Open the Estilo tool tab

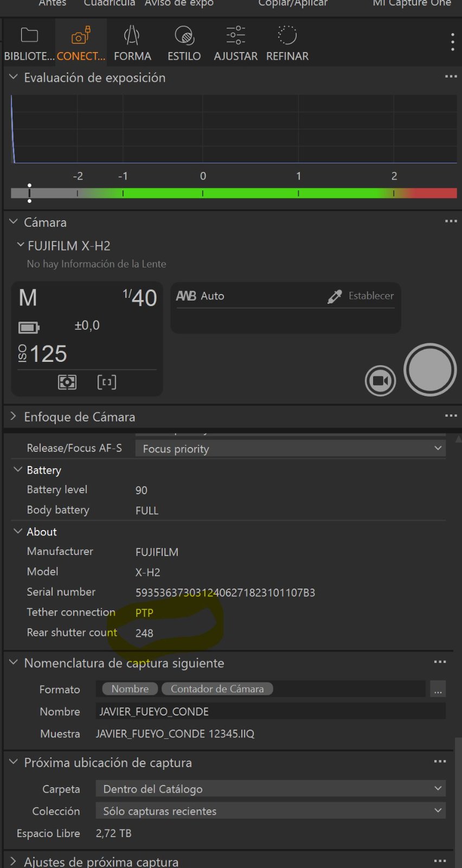click(184, 43)
